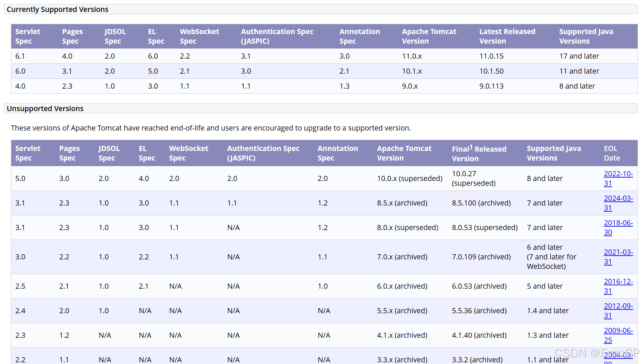Click the '1.3 and later' Java version cell
641x364 pixels.
548,335
